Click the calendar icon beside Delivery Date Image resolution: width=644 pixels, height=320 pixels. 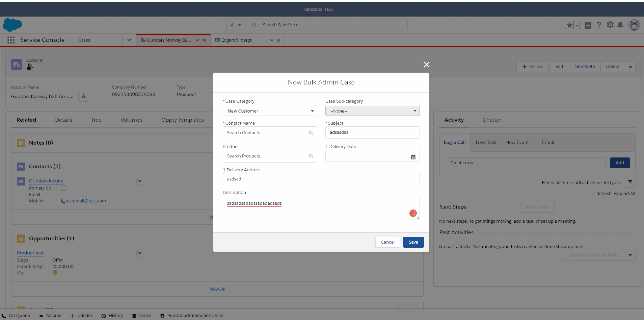[x=413, y=156]
